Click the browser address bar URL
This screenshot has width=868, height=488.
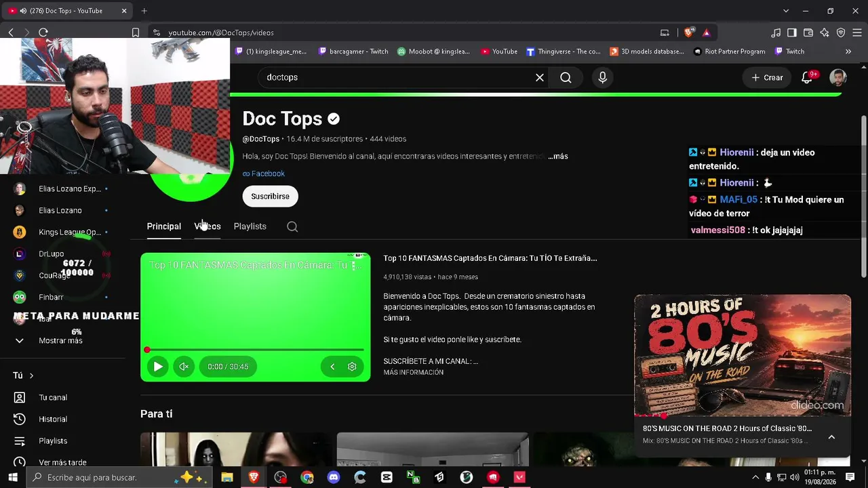(x=221, y=33)
